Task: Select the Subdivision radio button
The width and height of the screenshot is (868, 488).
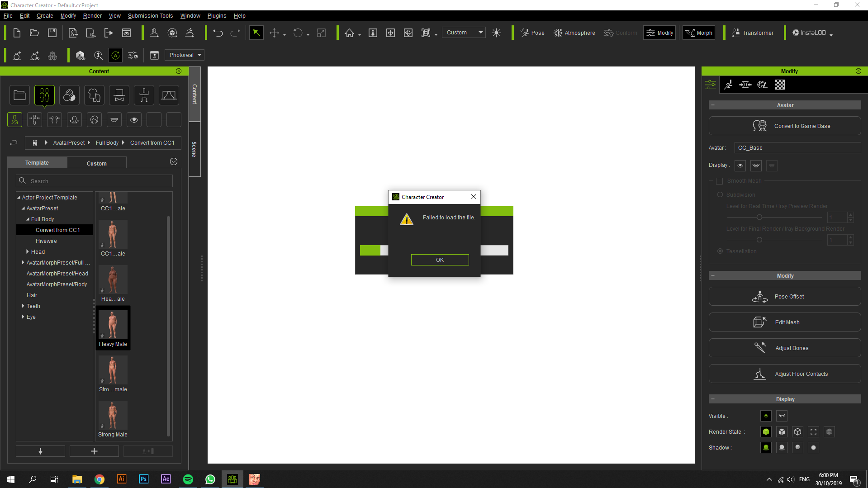Action: (720, 195)
